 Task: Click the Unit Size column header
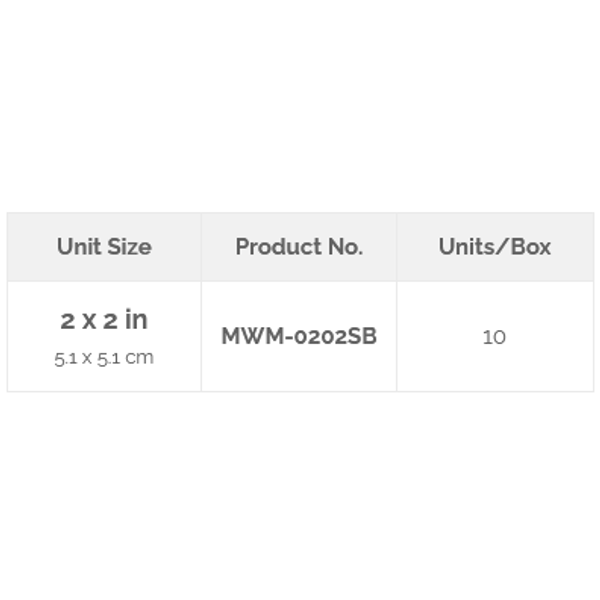click(x=104, y=246)
